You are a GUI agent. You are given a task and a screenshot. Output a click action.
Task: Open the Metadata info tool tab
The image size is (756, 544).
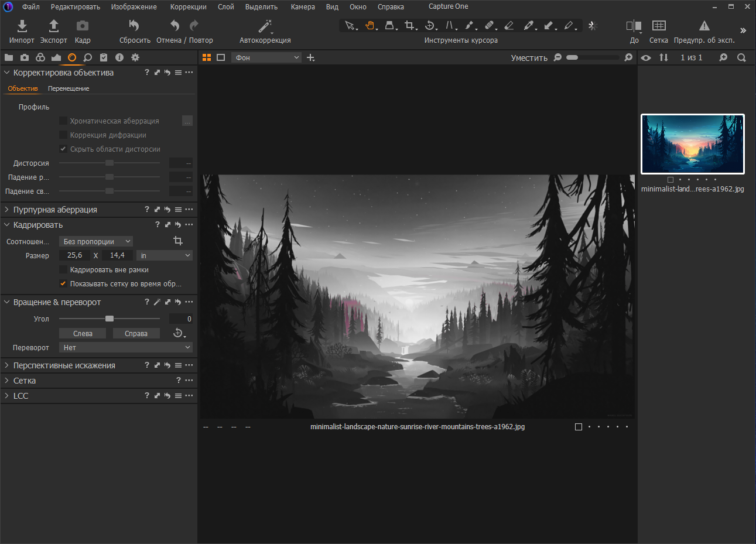coord(119,57)
